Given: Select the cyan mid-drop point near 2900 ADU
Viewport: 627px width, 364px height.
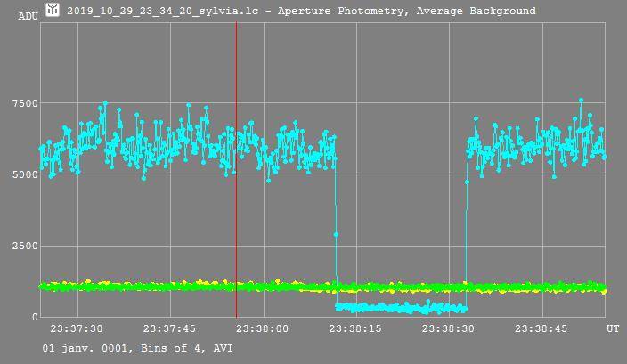Looking at the screenshot, I should pyautogui.click(x=336, y=234).
